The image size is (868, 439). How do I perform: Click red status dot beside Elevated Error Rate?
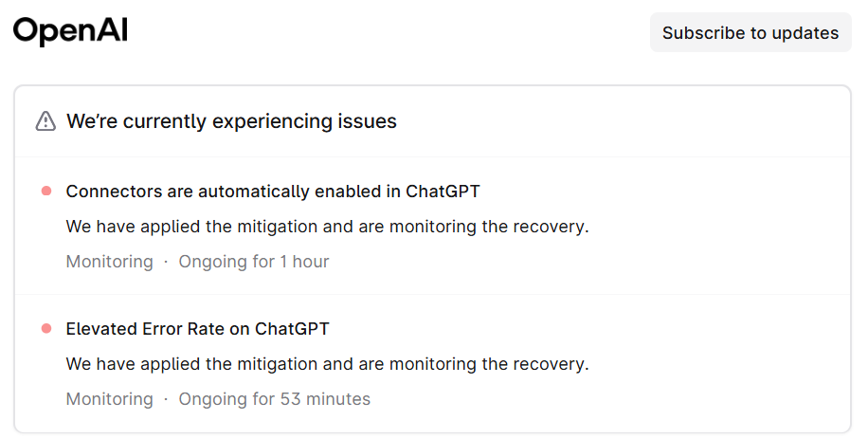(46, 329)
